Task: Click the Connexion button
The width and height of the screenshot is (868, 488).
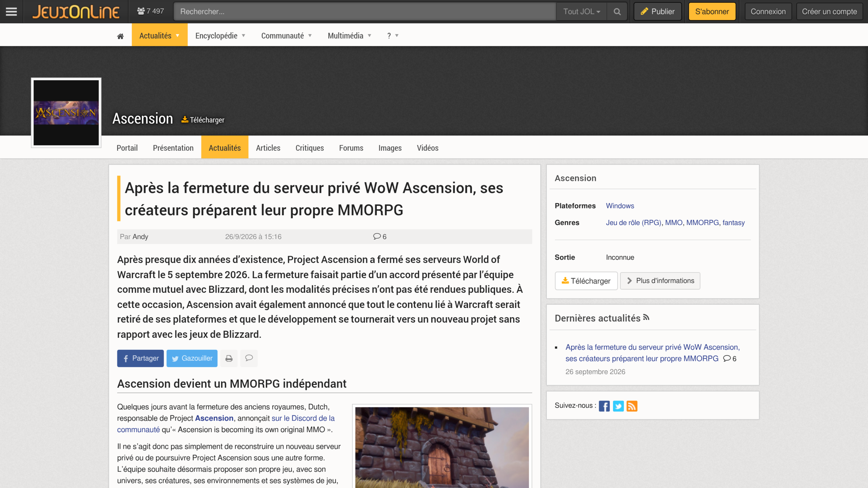Action: click(x=768, y=12)
